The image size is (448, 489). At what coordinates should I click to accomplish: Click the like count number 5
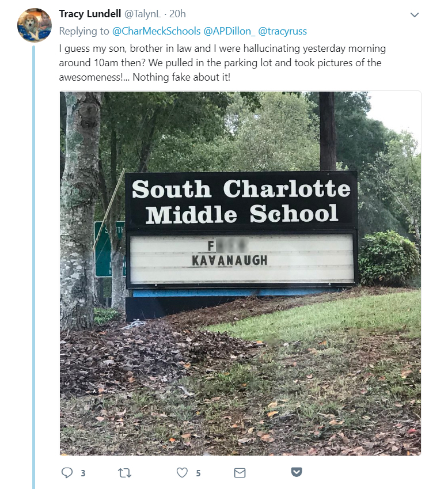(198, 473)
